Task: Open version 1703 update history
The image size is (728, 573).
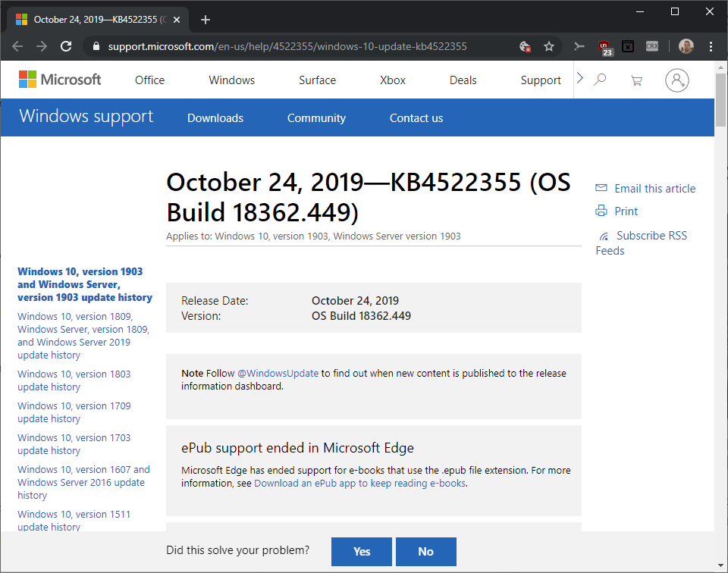Action: (x=74, y=444)
